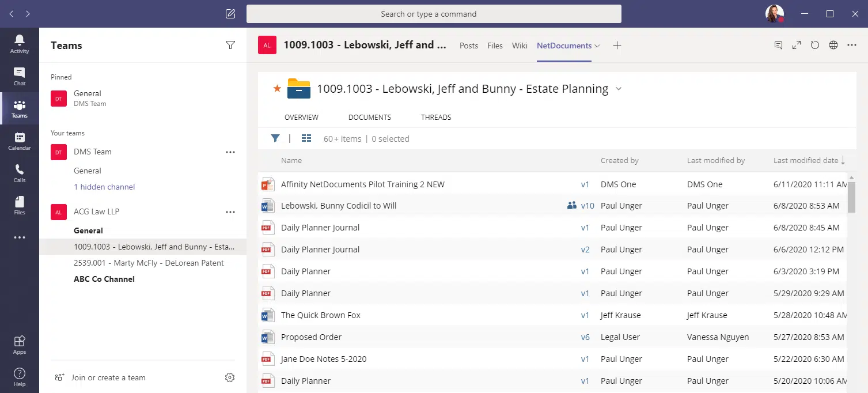Click the orange favorite star
The image size is (868, 393).
[x=277, y=89]
